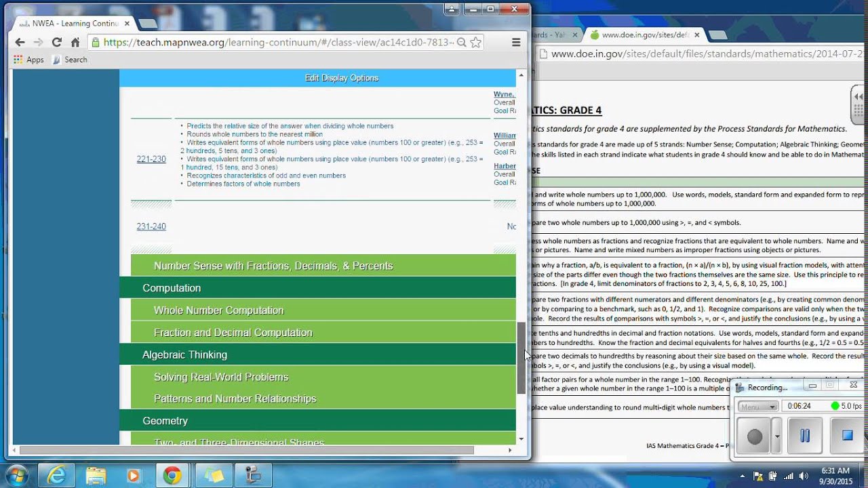This screenshot has height=488, width=868.
Task: Close the www.doe.in.gov tab
Action: click(696, 35)
